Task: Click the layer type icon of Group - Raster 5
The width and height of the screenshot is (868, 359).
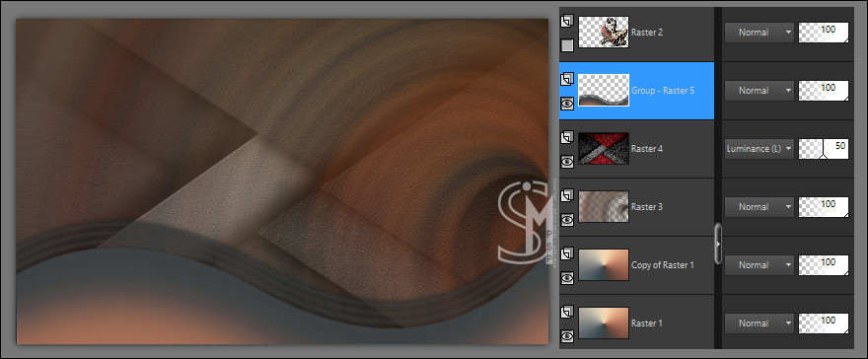Action: coord(566,80)
